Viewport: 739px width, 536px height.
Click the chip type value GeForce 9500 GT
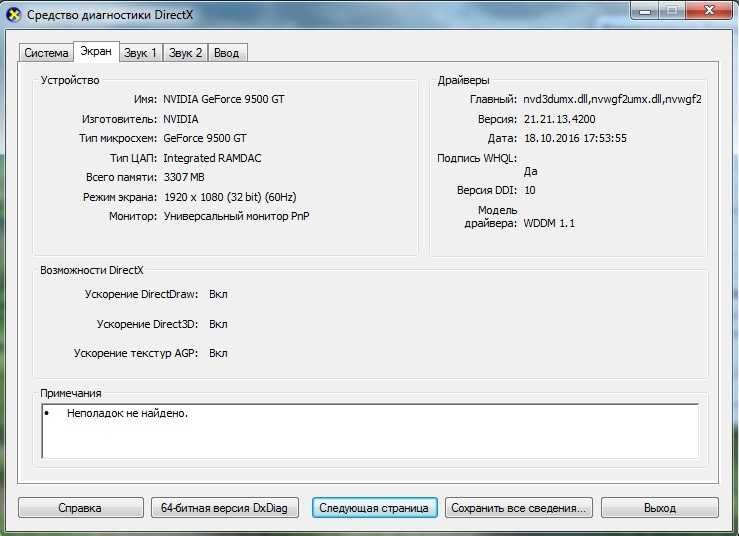pyautogui.click(x=205, y=138)
